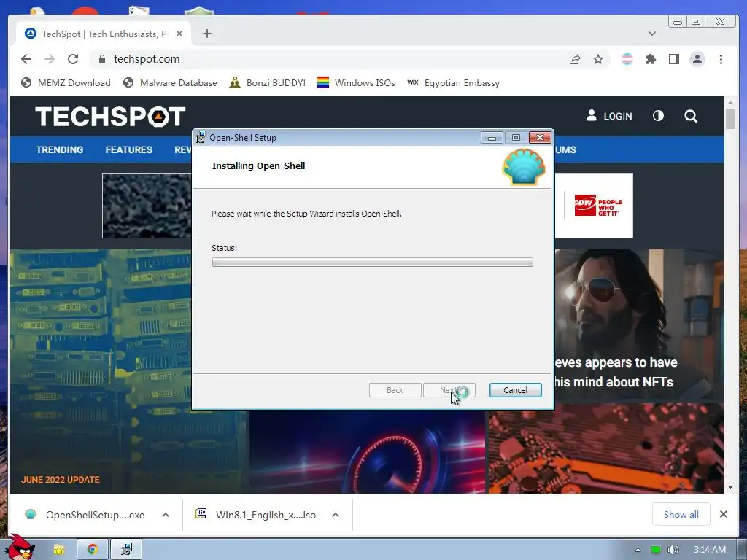Open Win8.1_English iso download item
This screenshot has height=560, width=747.
click(x=256, y=515)
